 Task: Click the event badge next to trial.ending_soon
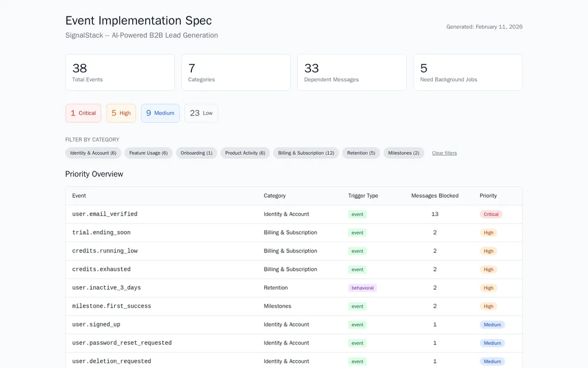[x=357, y=233]
